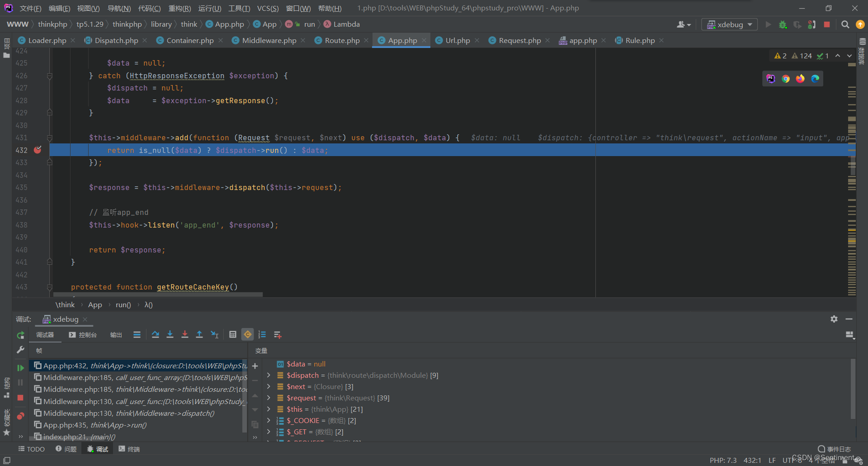Expand the $request variable node
Image resolution: width=868 pixels, height=466 pixels.
(269, 398)
